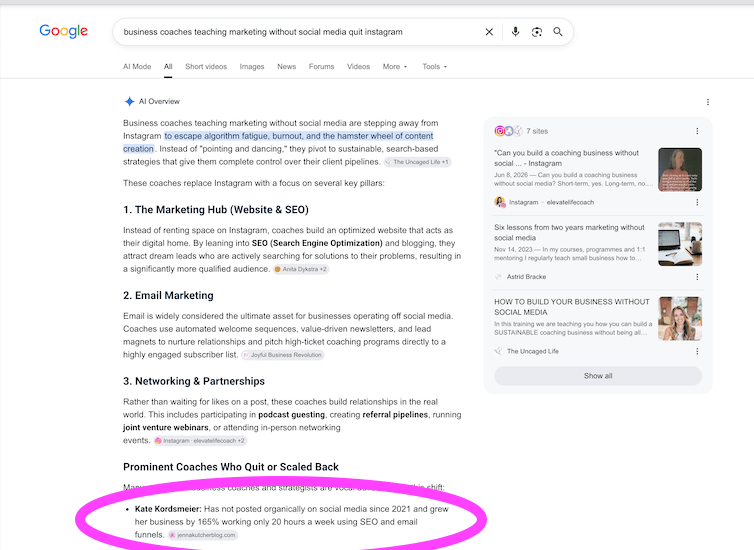Click the laptop thumbnail for Astrid Bracke
The width and height of the screenshot is (754, 550).
point(679,244)
